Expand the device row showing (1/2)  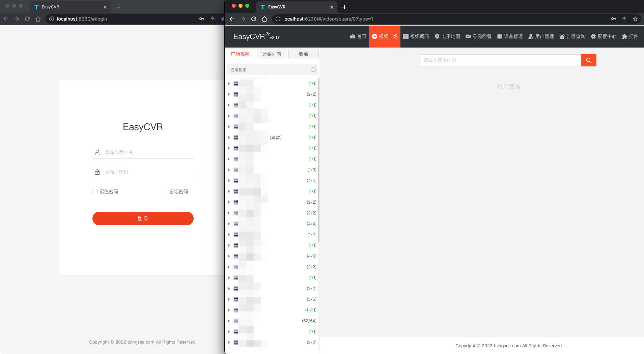coord(229,235)
